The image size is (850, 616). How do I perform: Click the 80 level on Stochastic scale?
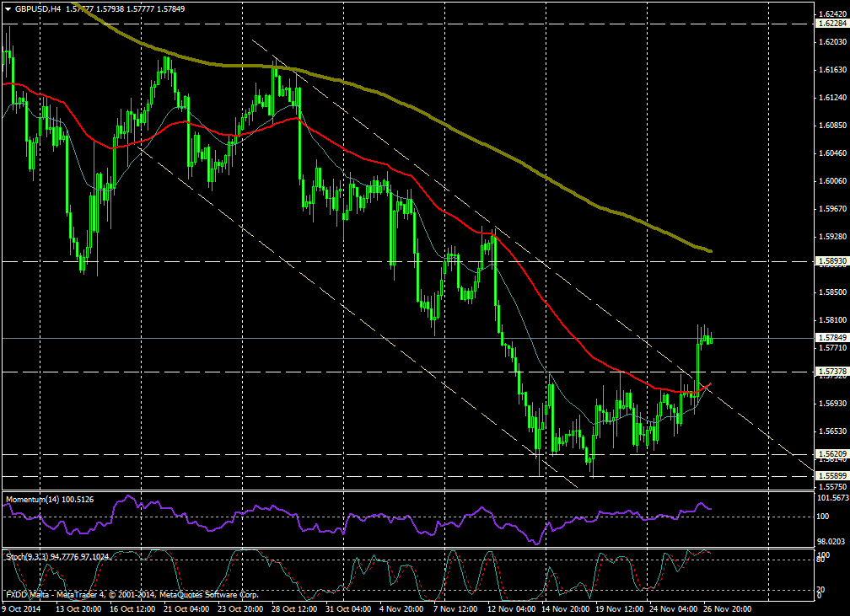tap(821, 560)
